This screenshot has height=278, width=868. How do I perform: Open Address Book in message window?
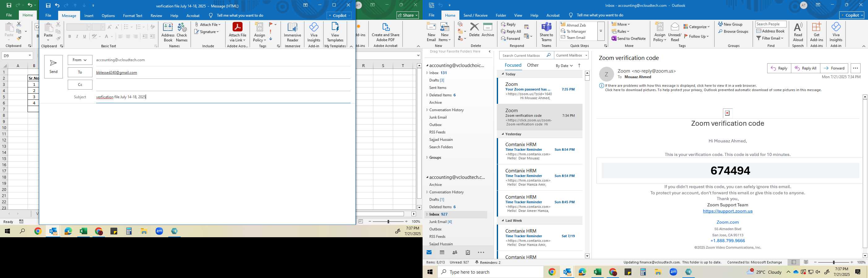click(168, 32)
